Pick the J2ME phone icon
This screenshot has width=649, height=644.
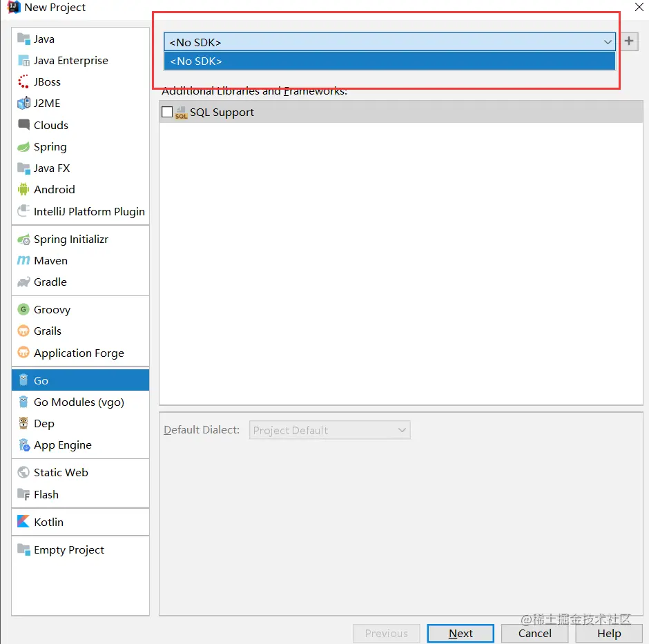23,103
